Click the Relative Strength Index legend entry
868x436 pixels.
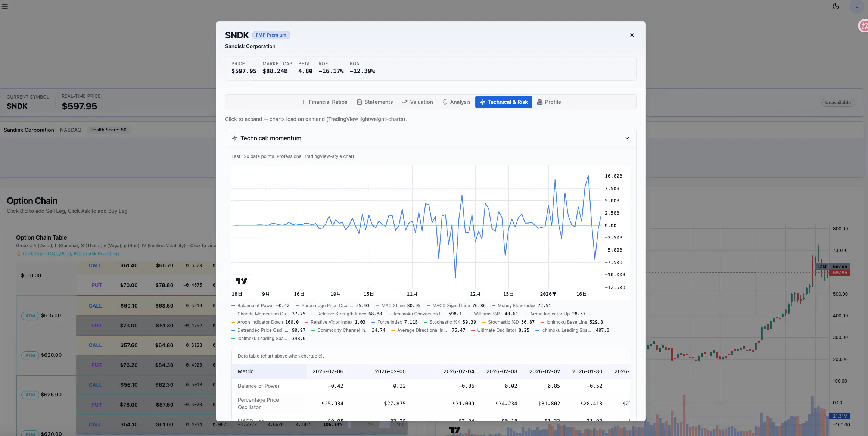(346, 314)
